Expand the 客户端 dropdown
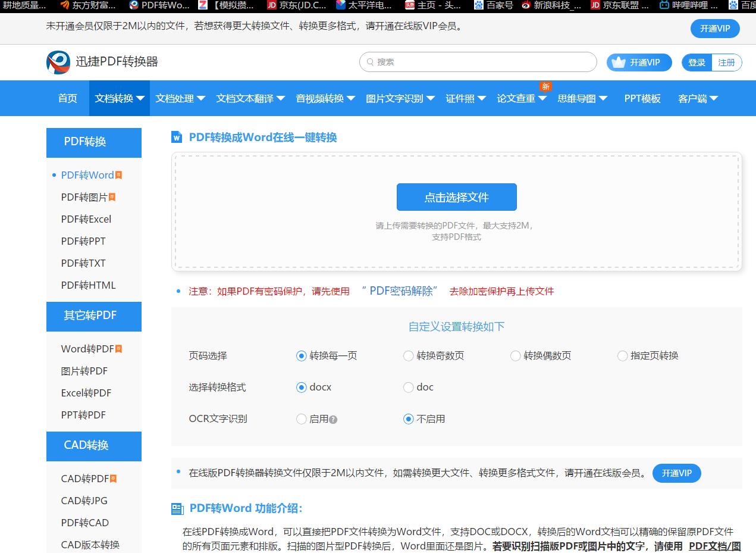Screen dimensions: 756x553 (x=698, y=99)
